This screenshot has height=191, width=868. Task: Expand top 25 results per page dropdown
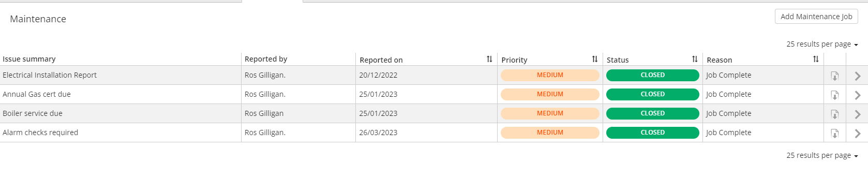tap(822, 44)
